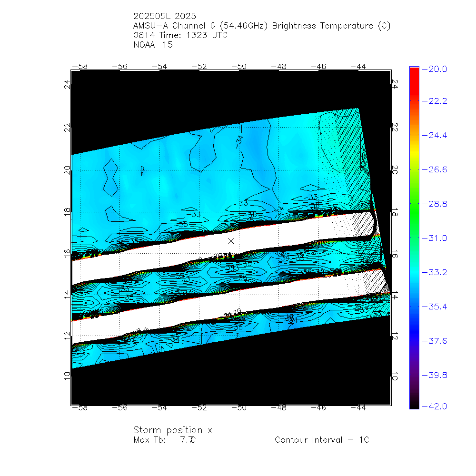The height and width of the screenshot is (476, 476).
Task: Select the 1323 UTC time text
Action: [194, 36]
